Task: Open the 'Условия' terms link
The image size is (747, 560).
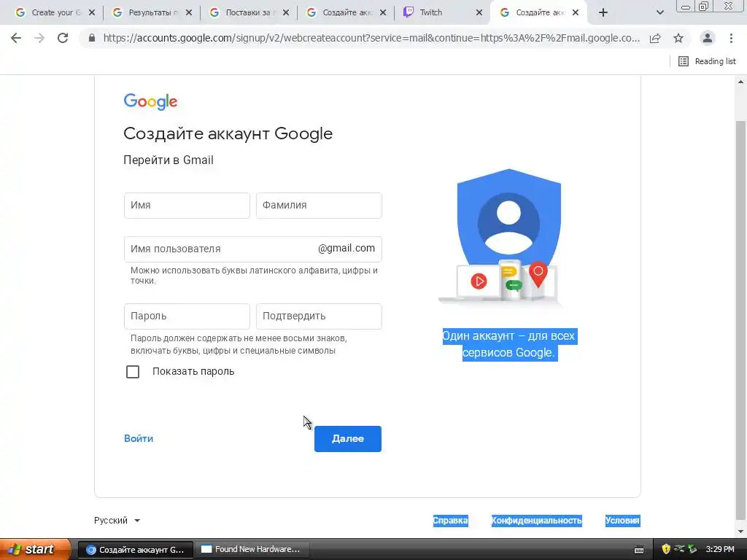Action: (x=622, y=521)
